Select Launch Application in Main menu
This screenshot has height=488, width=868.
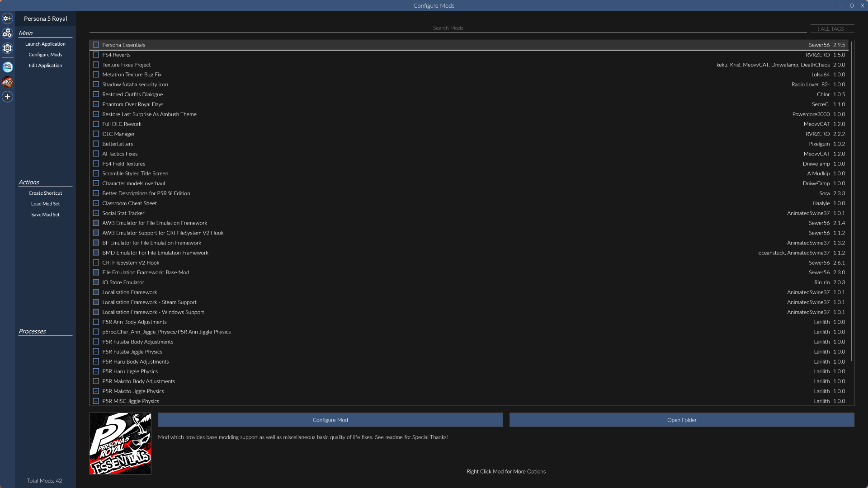pyautogui.click(x=45, y=44)
